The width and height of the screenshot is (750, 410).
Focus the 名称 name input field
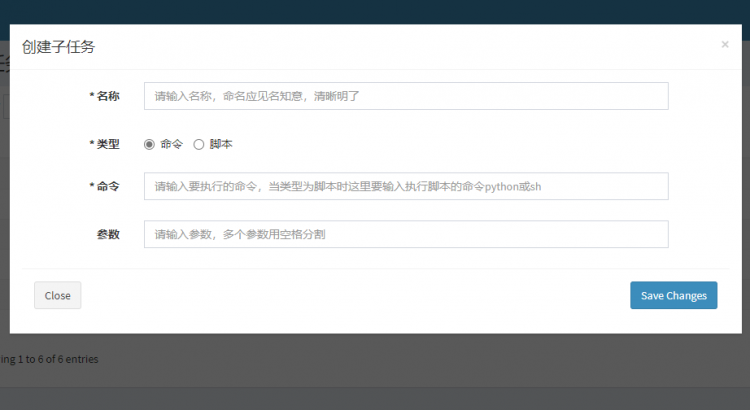pyautogui.click(x=406, y=96)
